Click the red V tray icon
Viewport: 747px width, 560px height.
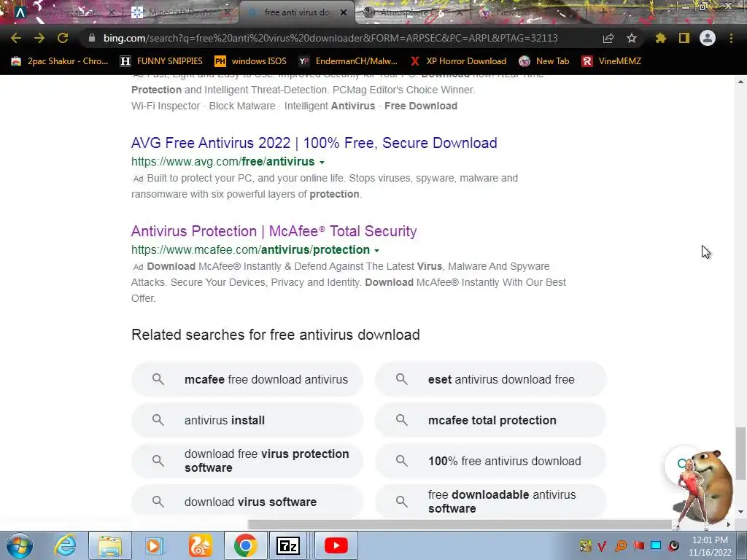[x=602, y=545]
